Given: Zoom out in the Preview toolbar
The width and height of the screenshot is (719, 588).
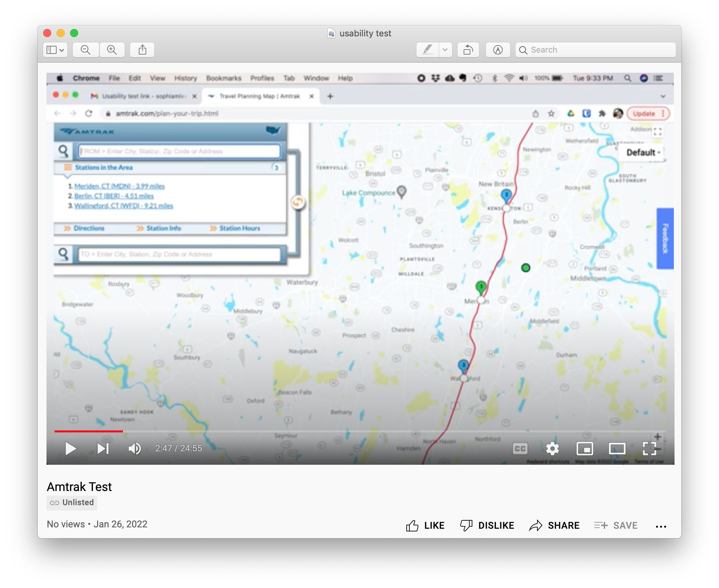Looking at the screenshot, I should pyautogui.click(x=85, y=50).
